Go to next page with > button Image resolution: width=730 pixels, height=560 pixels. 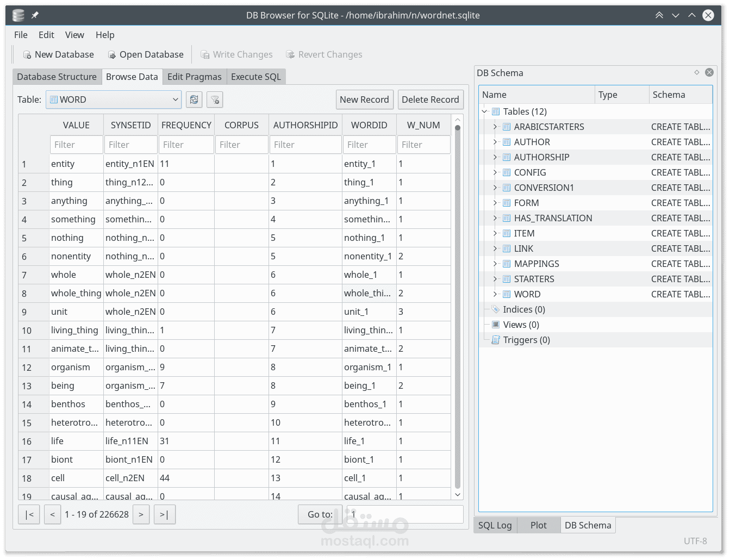141,514
